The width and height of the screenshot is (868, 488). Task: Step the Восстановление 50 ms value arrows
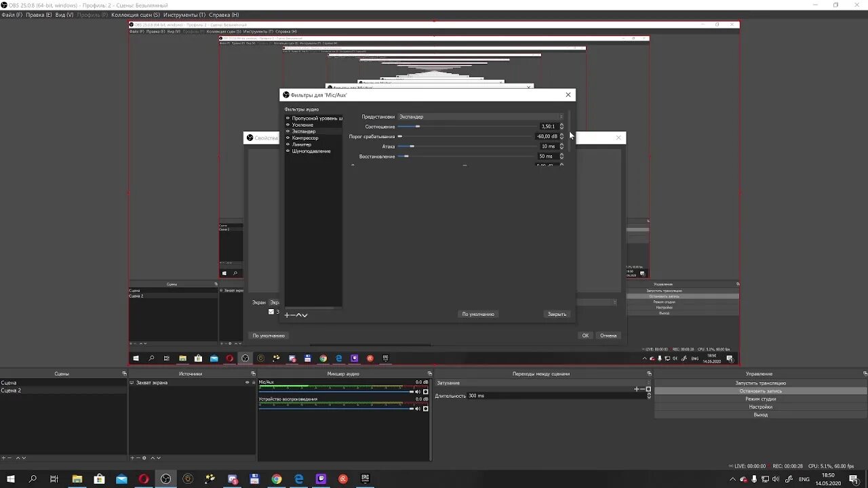point(561,157)
